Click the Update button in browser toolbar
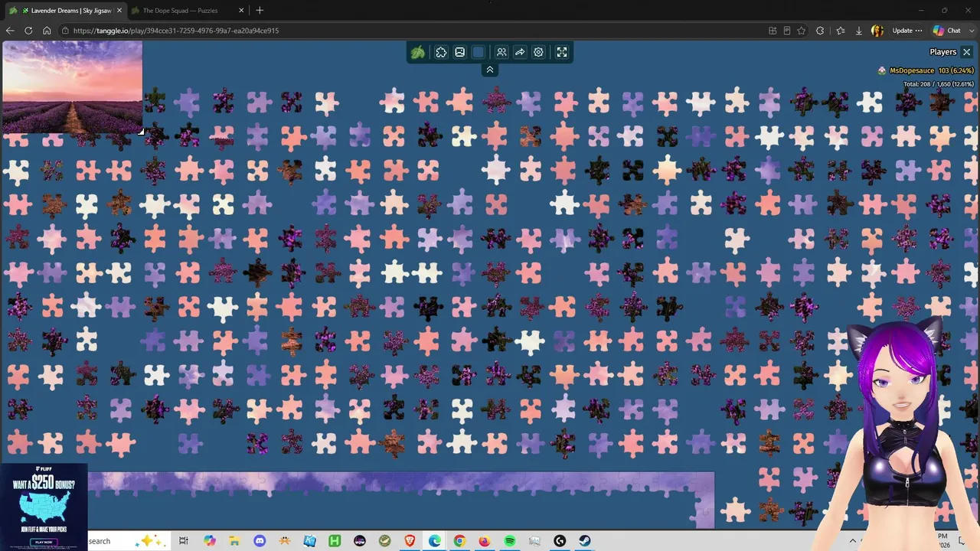 point(906,31)
